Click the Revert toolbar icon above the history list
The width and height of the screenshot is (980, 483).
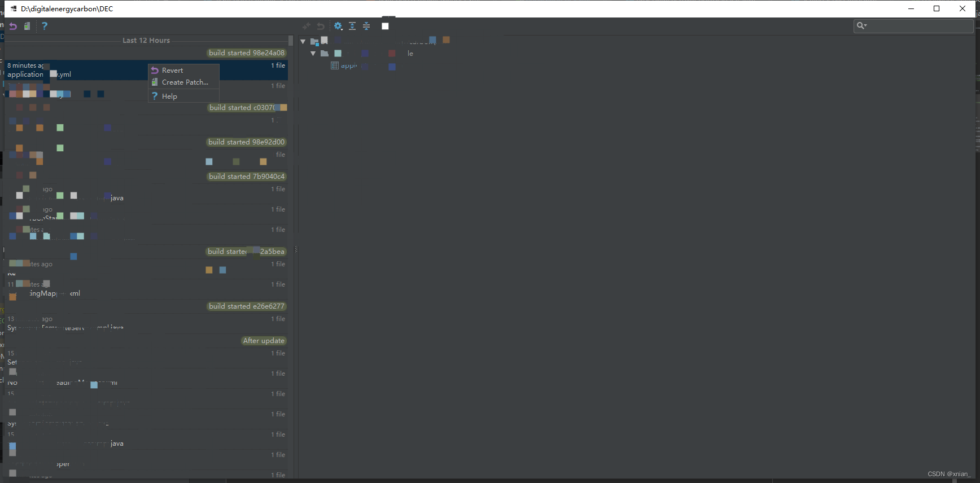(13, 26)
